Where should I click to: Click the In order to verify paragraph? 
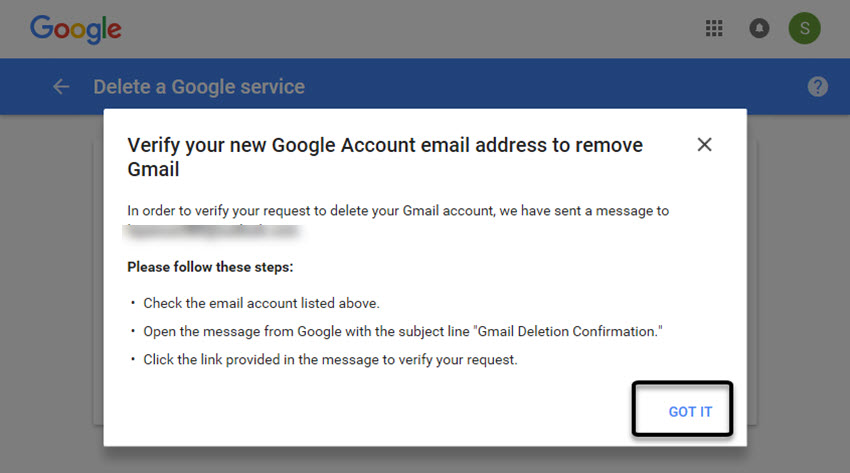pos(398,211)
